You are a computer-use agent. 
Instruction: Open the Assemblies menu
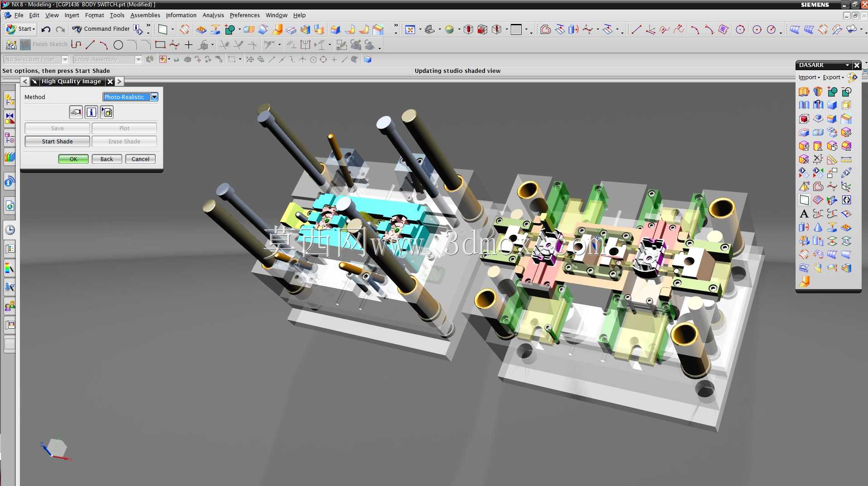145,15
